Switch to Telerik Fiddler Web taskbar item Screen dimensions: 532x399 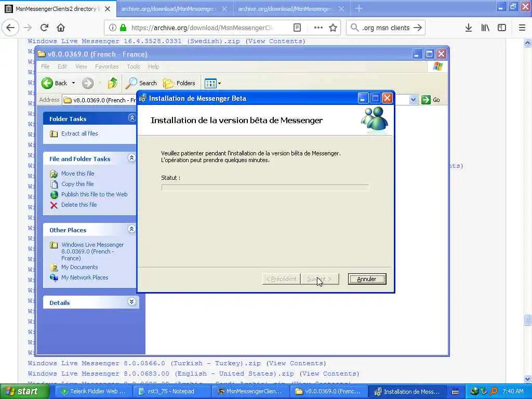click(x=93, y=392)
